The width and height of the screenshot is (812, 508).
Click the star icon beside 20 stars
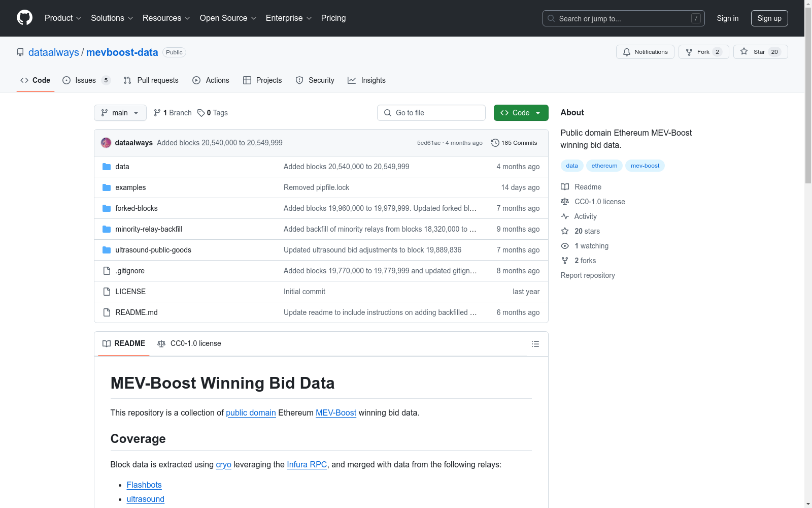[565, 231]
